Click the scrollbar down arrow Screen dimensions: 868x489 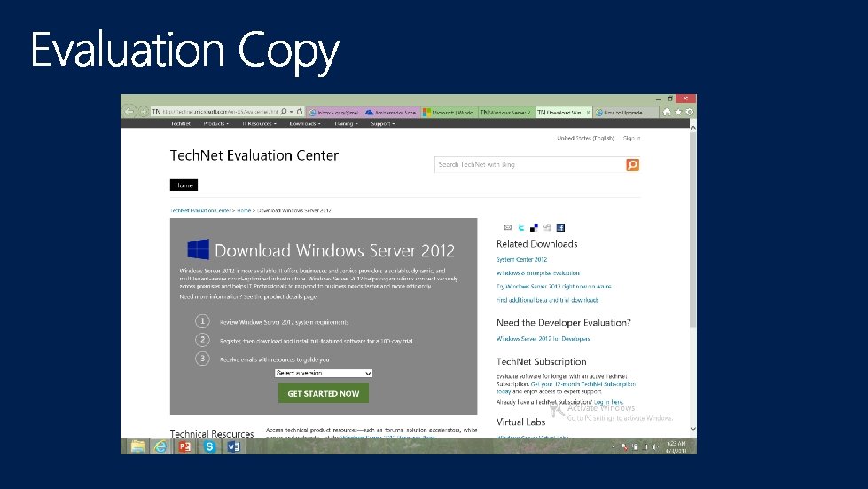point(692,430)
